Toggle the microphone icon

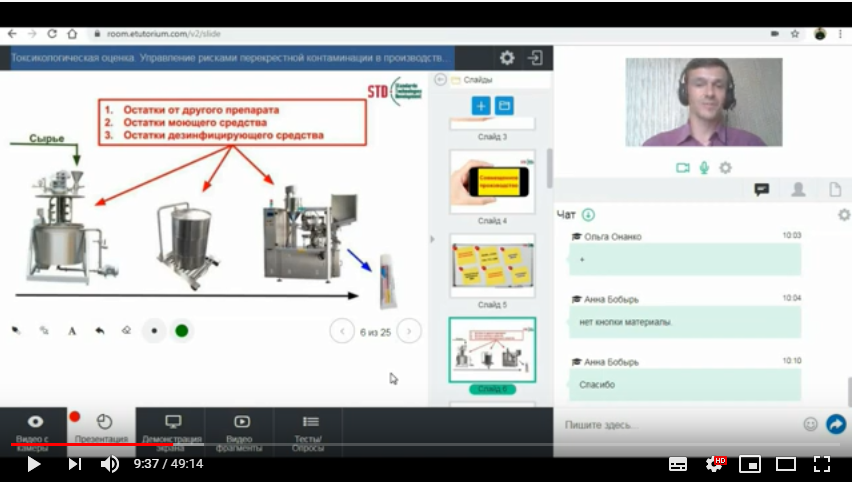[x=704, y=168]
